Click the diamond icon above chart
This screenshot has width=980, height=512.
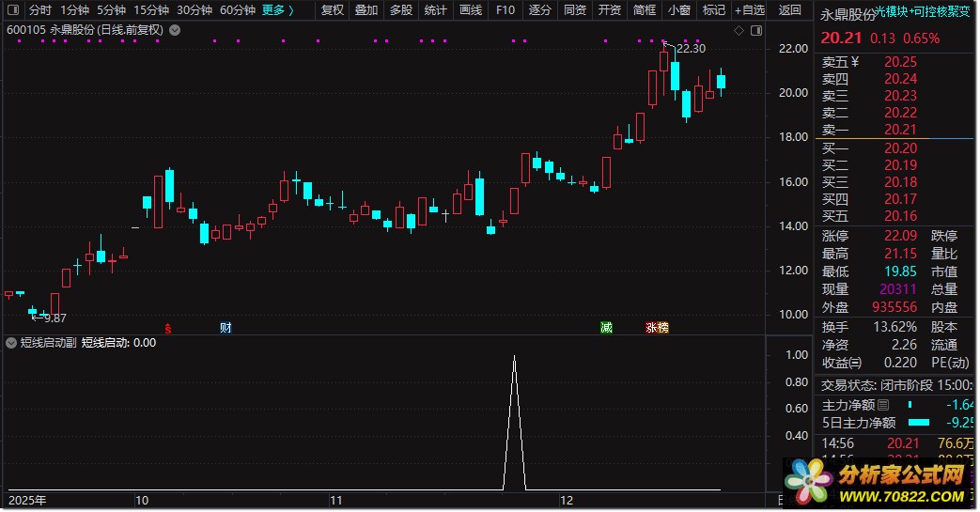pos(739,31)
